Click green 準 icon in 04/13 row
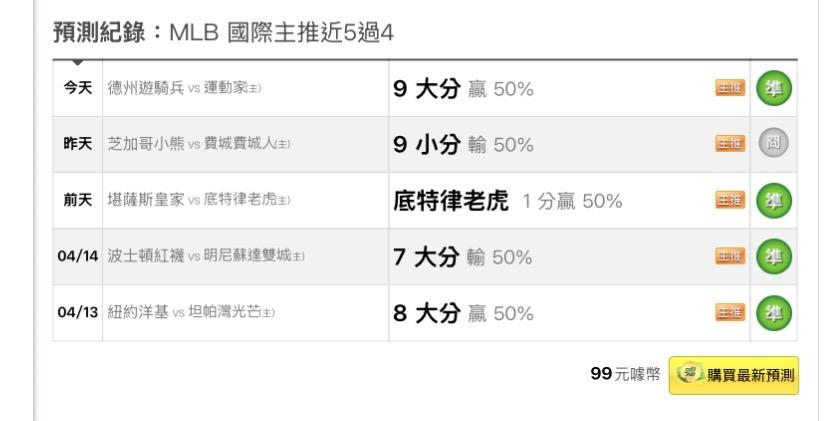 pyautogui.click(x=771, y=313)
